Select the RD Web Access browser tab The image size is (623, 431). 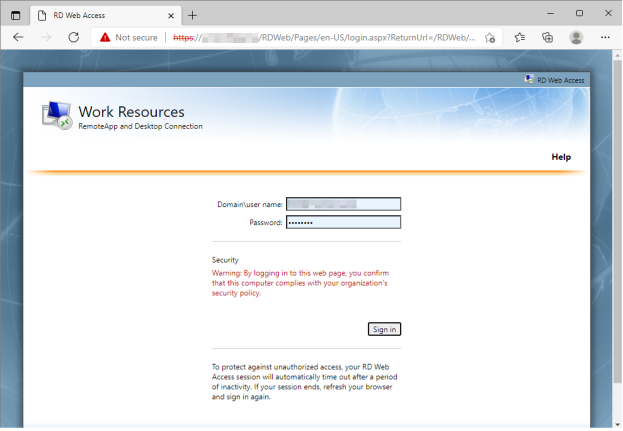pyautogui.click(x=95, y=15)
